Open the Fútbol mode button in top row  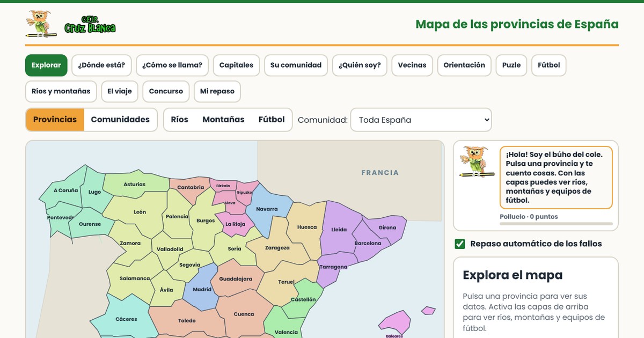(549, 65)
